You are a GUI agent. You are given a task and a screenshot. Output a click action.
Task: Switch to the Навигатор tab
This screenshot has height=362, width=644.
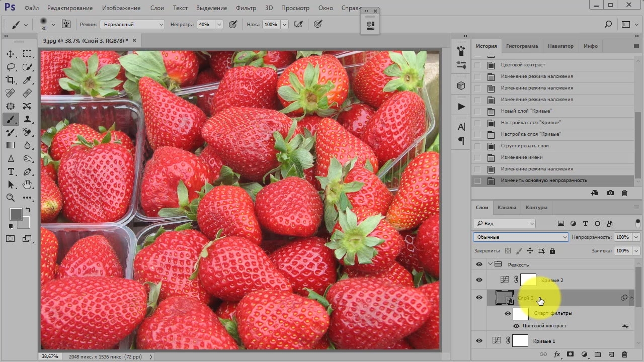point(560,46)
